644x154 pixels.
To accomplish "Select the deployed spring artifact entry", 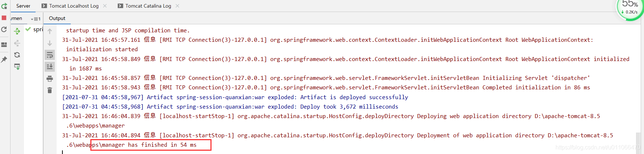I will pyautogui.click(x=37, y=29).
